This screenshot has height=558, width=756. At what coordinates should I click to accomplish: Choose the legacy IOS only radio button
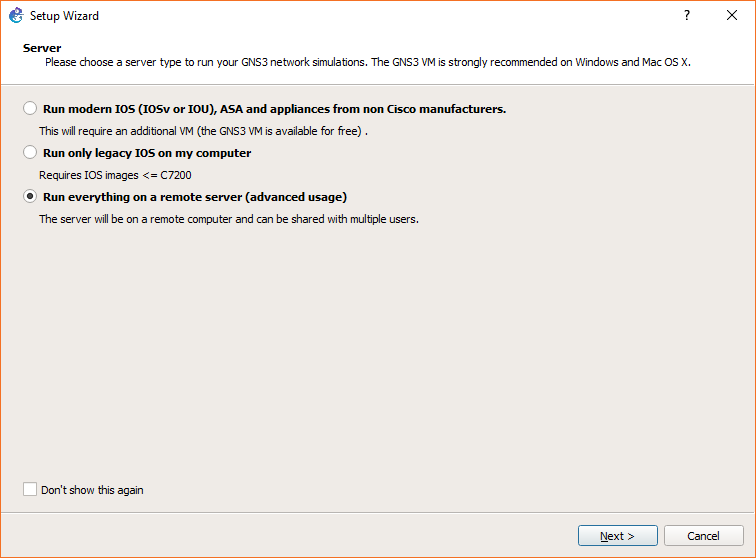pos(30,153)
